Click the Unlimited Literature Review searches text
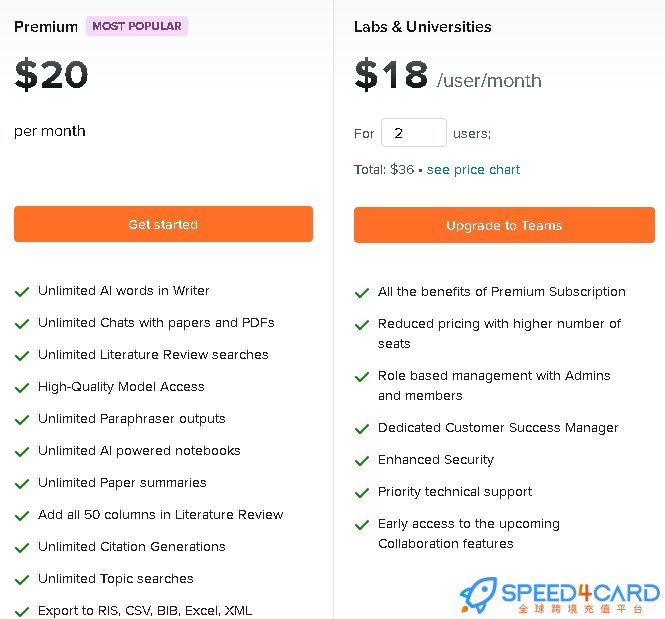Image resolution: width=665 pixels, height=619 pixels. point(153,354)
